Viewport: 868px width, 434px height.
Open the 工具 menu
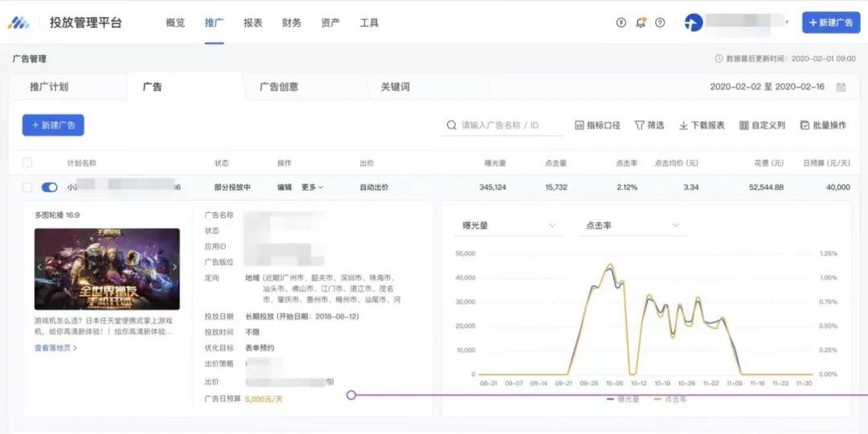coord(369,23)
